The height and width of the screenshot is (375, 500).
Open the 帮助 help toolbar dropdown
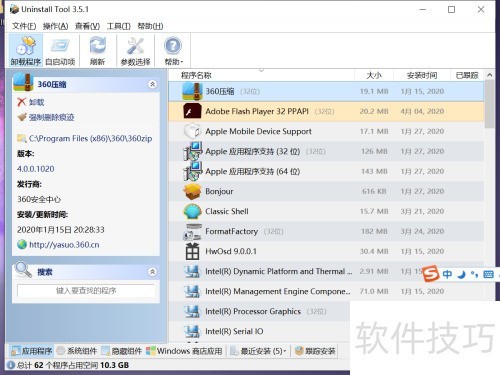click(x=173, y=51)
